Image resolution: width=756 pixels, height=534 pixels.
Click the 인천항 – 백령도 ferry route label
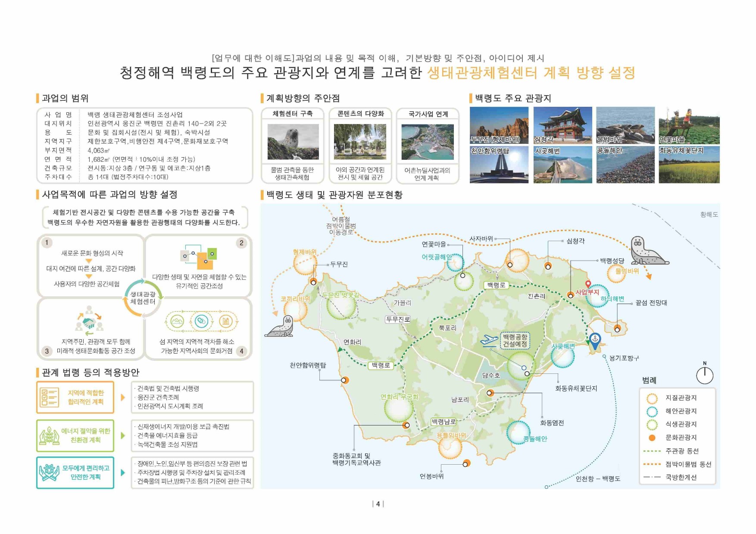pos(598,479)
